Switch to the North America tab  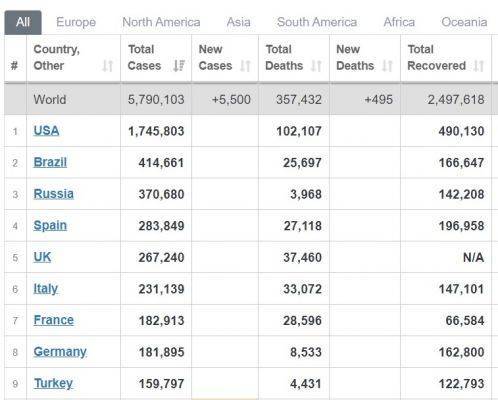(161, 22)
